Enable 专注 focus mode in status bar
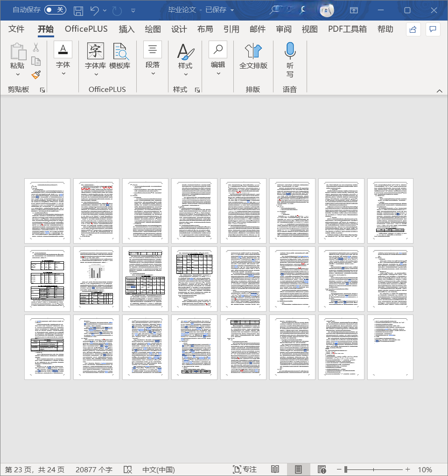This screenshot has height=476, width=448. (245, 469)
